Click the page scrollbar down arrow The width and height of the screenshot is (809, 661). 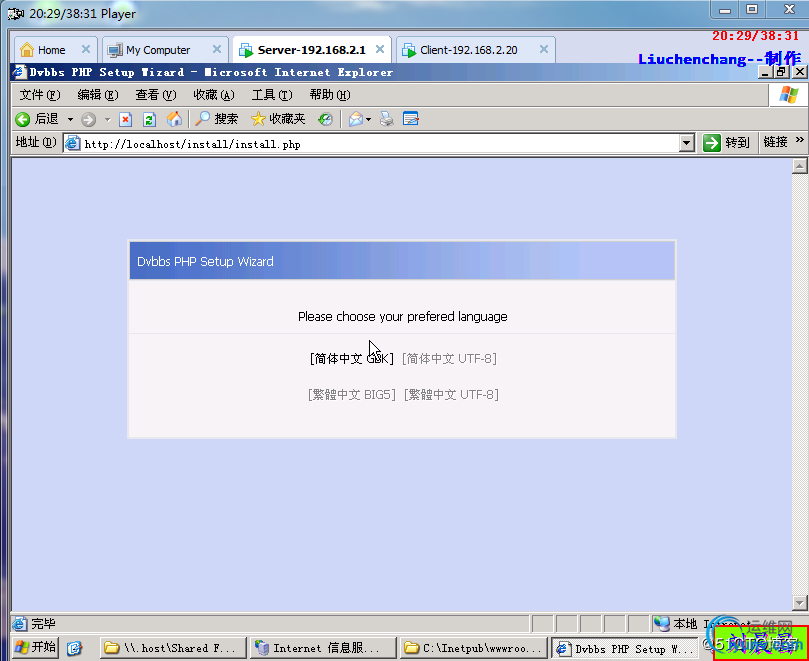(x=800, y=602)
